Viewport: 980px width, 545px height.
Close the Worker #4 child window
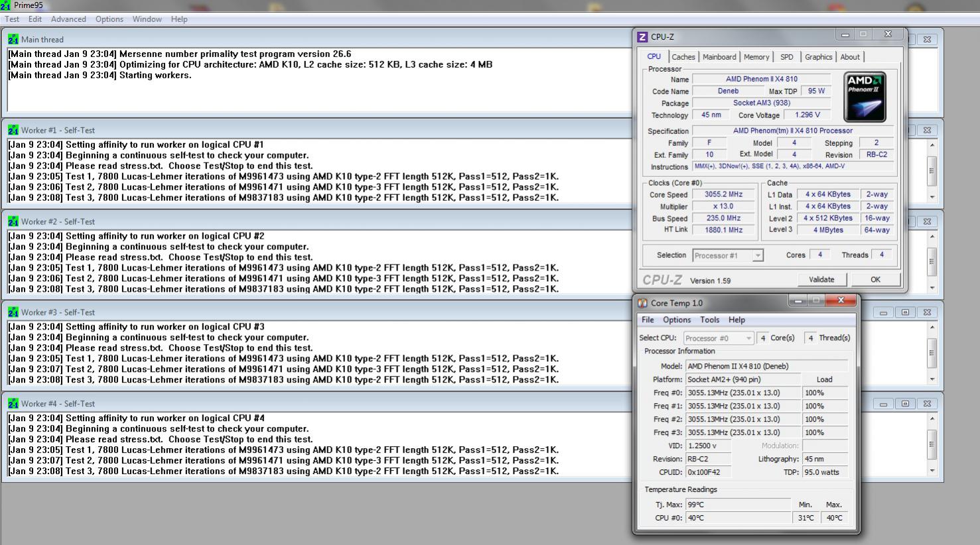pos(927,403)
